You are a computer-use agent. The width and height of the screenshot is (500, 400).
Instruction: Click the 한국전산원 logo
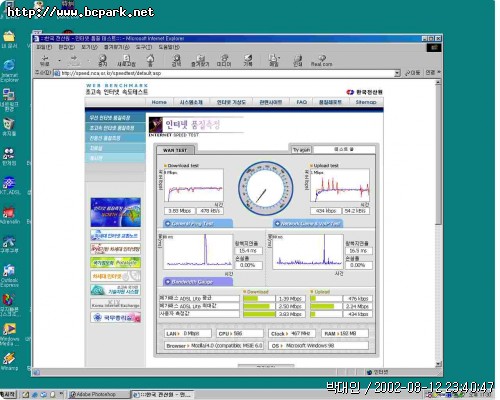[x=364, y=92]
